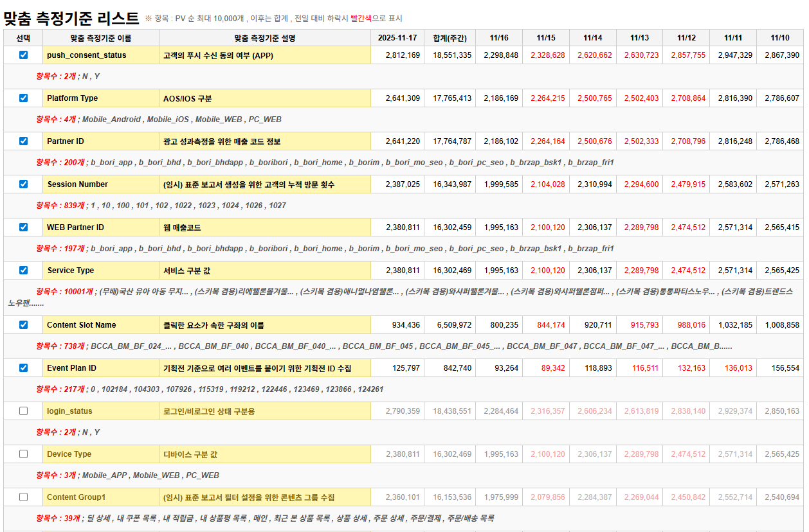Click the 맞춤 측정기준 리스트 page title
The image size is (809, 532).
coord(71,17)
